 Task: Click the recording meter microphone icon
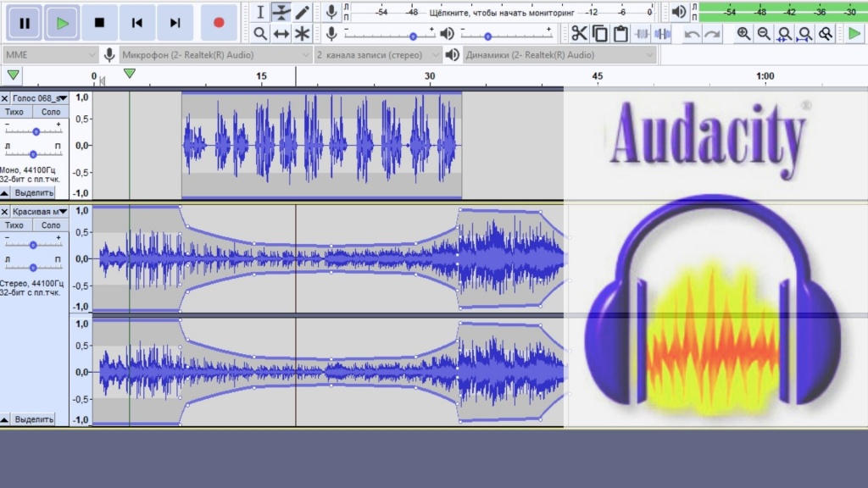pyautogui.click(x=331, y=12)
